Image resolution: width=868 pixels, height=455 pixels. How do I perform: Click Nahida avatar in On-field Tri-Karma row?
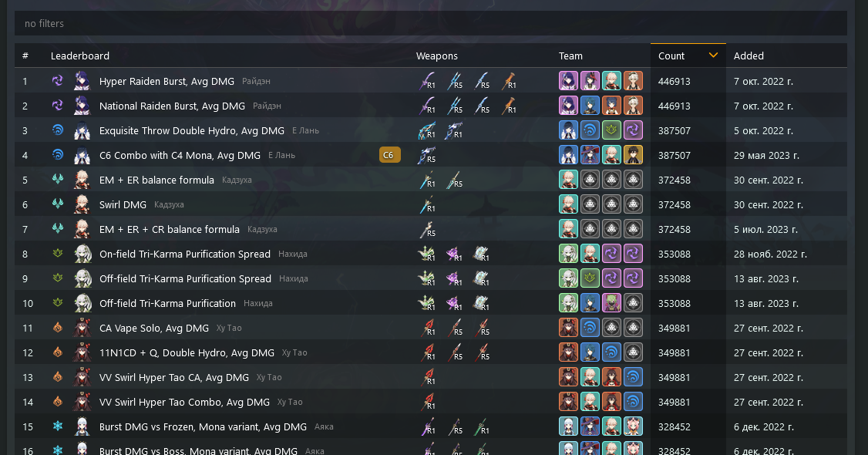point(83,254)
